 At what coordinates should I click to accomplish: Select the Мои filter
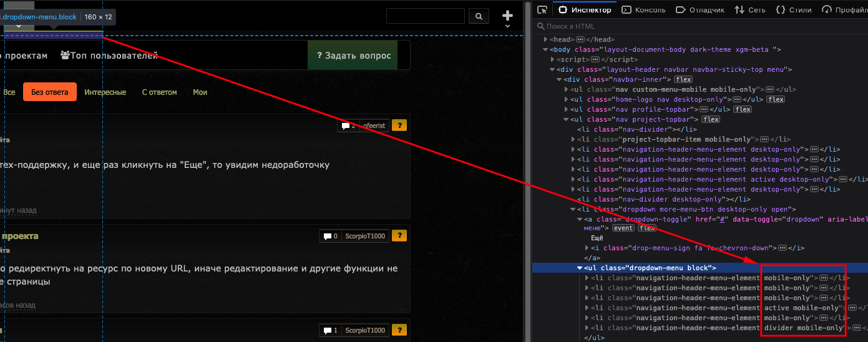(200, 92)
